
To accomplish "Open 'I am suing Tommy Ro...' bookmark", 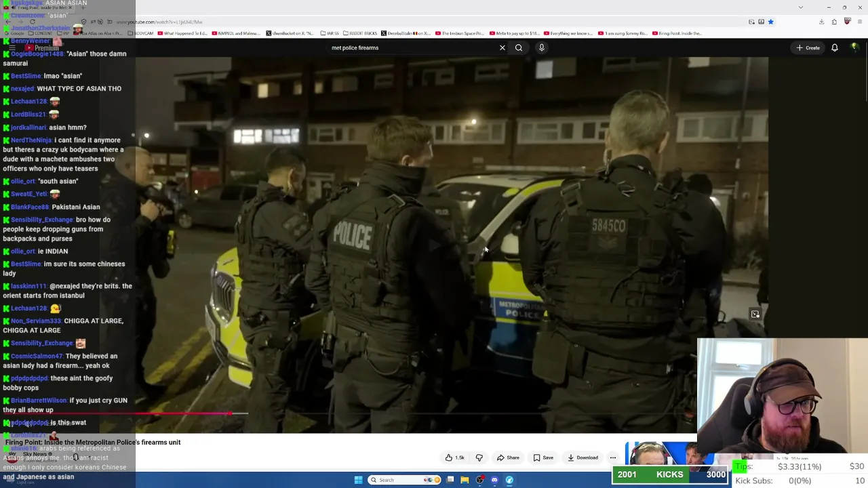I will (x=623, y=33).
